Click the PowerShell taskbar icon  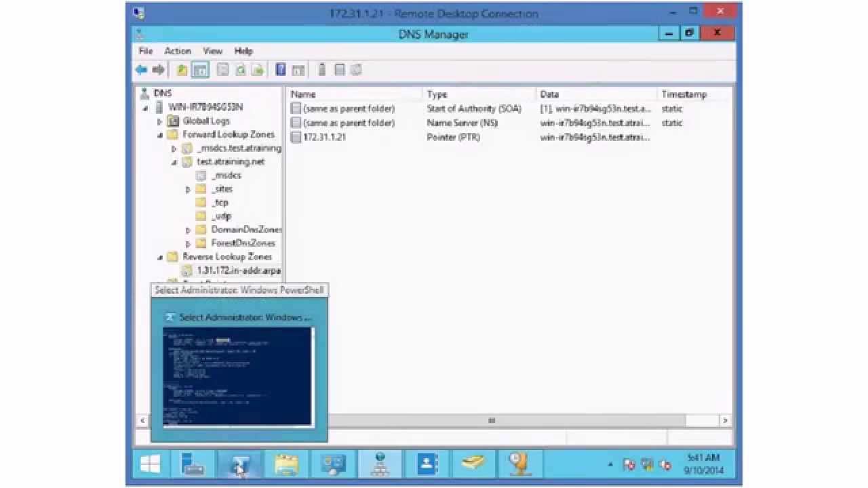click(239, 464)
